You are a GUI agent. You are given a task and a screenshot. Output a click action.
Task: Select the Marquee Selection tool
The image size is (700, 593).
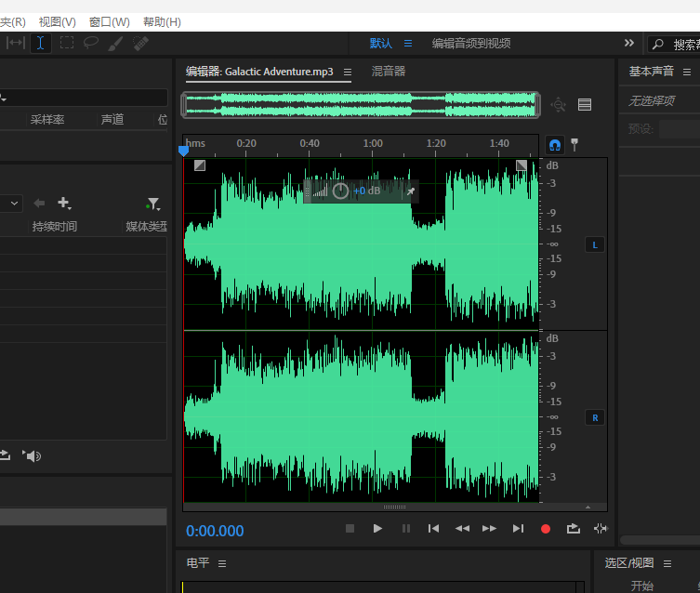click(x=67, y=43)
